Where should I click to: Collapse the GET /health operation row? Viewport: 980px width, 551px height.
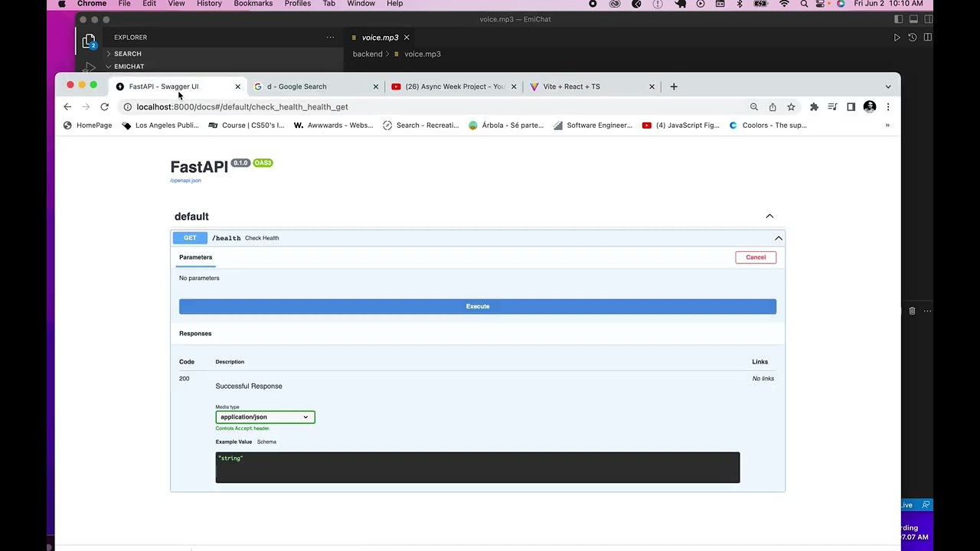tap(478, 238)
